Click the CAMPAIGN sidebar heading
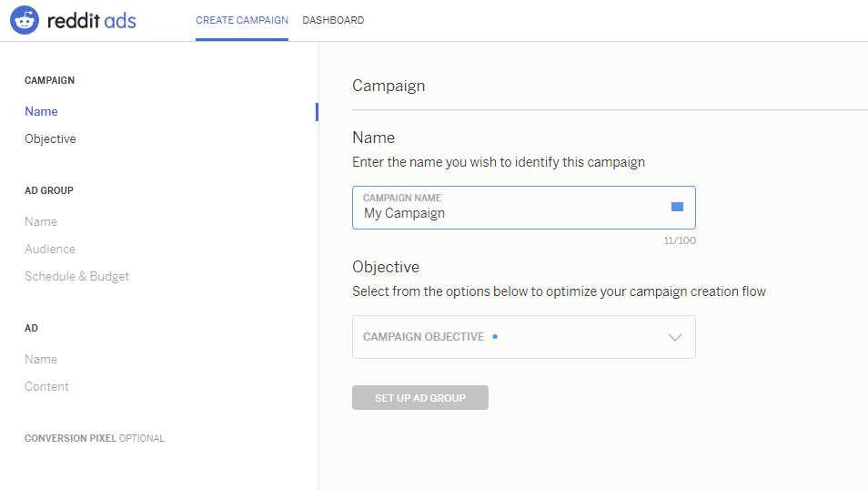The height and width of the screenshot is (490, 868). point(49,80)
